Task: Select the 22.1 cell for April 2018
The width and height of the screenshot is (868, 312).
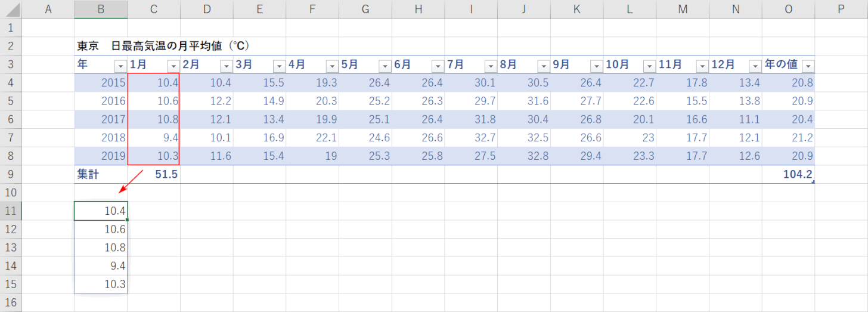Action: coord(312,138)
